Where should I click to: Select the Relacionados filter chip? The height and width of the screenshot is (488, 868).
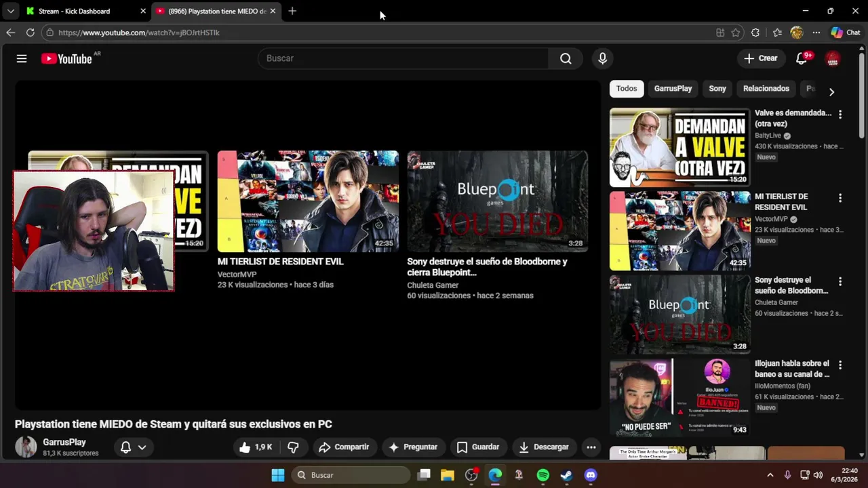(766, 89)
